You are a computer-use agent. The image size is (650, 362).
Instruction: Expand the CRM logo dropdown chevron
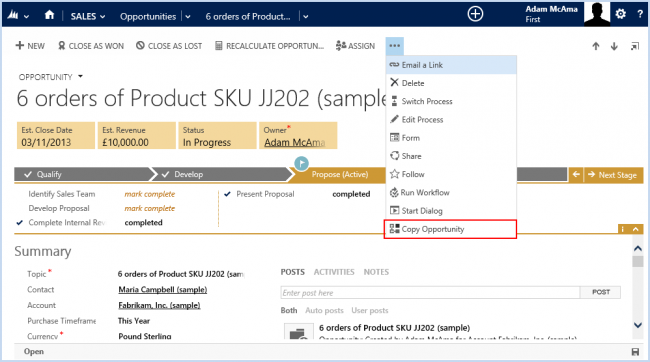[27, 17]
